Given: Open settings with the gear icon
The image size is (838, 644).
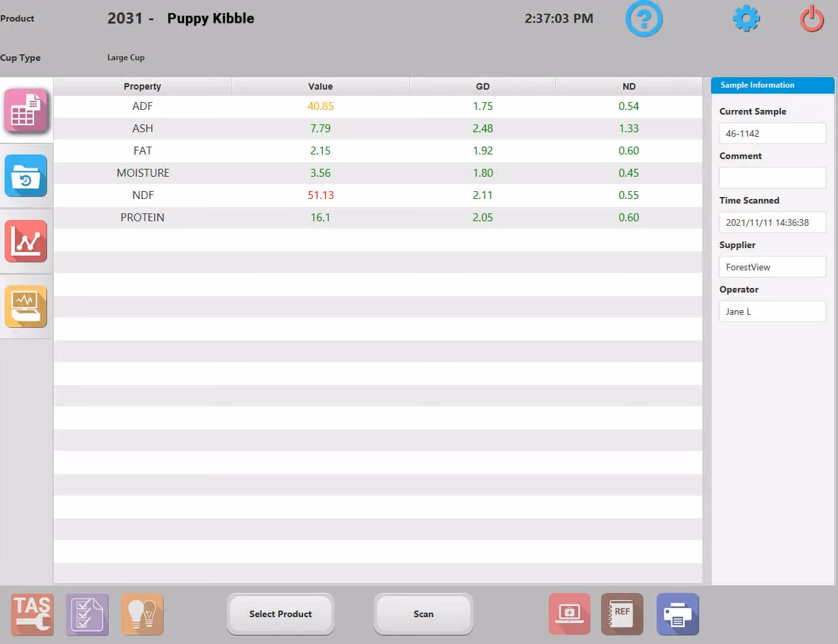Looking at the screenshot, I should 746,18.
